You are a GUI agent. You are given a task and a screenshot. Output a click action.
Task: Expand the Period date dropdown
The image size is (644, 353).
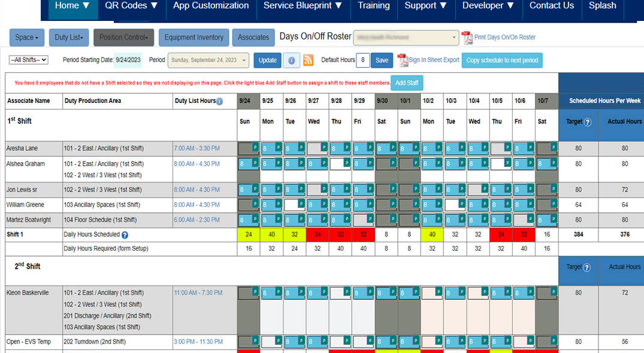click(x=208, y=60)
